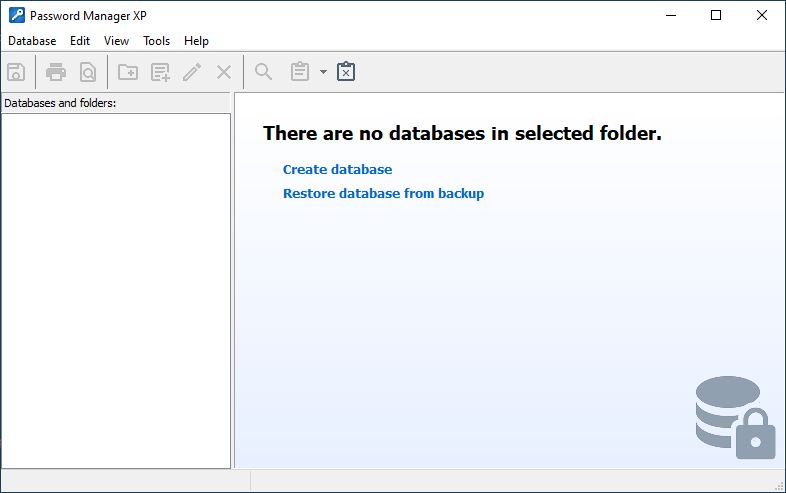Open the View menu
This screenshot has height=493, width=786.
point(116,41)
